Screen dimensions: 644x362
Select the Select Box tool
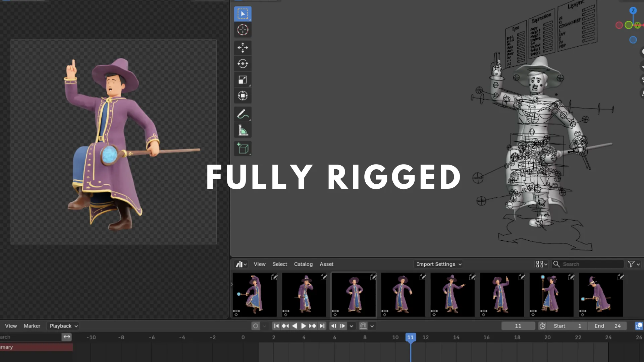coord(243,14)
